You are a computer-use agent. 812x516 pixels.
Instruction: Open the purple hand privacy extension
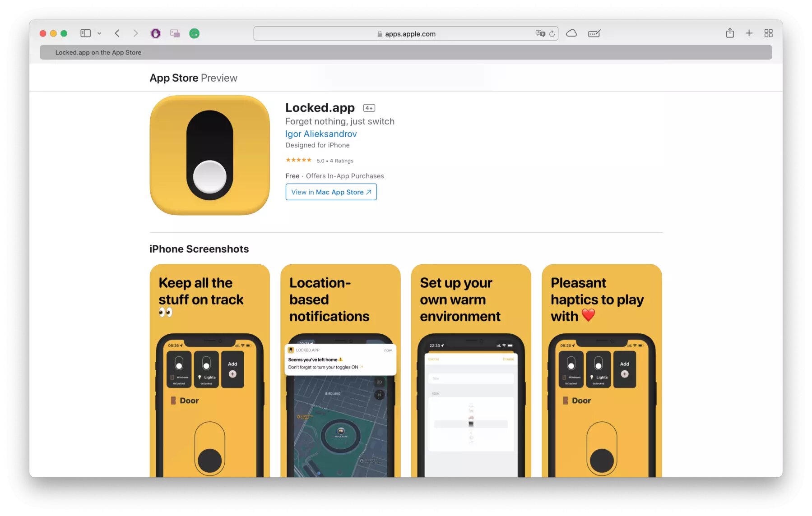point(155,33)
